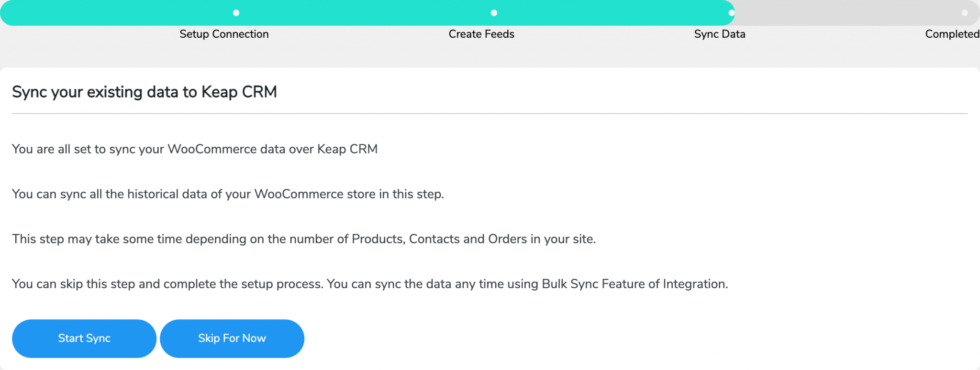
Task: Click the historical data description text
Action: click(228, 194)
